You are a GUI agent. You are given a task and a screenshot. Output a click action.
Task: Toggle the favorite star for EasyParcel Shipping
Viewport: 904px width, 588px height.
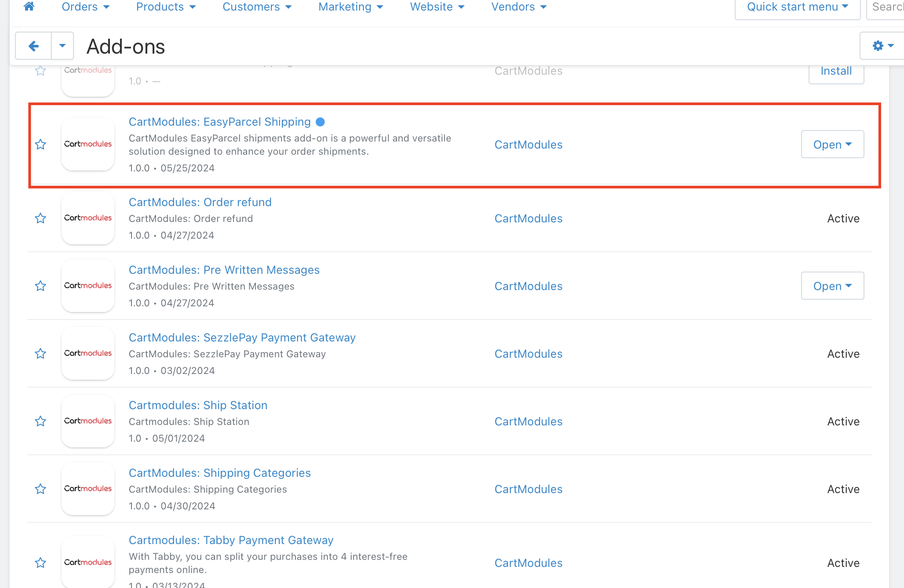pyautogui.click(x=40, y=144)
